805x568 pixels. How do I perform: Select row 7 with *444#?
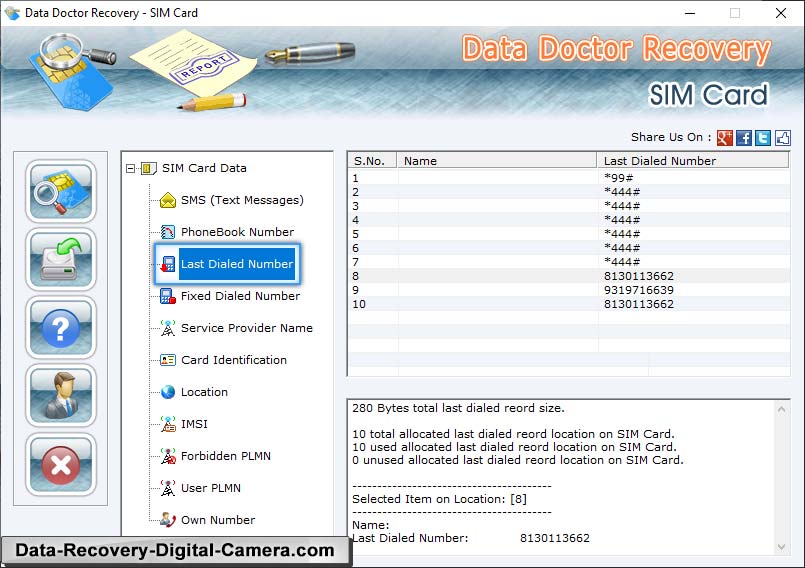coord(569,262)
